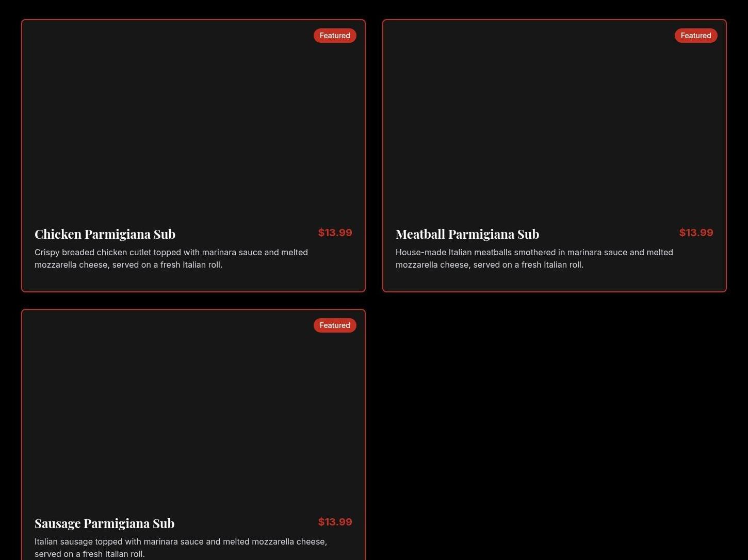Open the Meatball Parmigiana Sub title

pyautogui.click(x=467, y=234)
